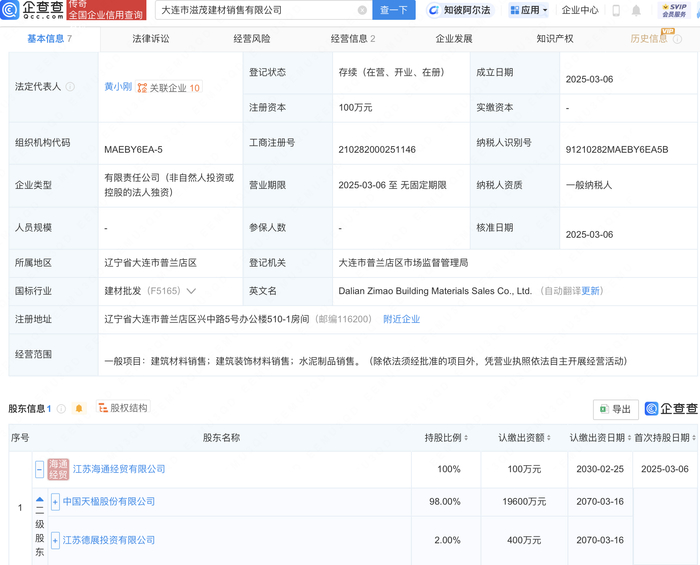Click the 导出 export button

click(x=615, y=409)
